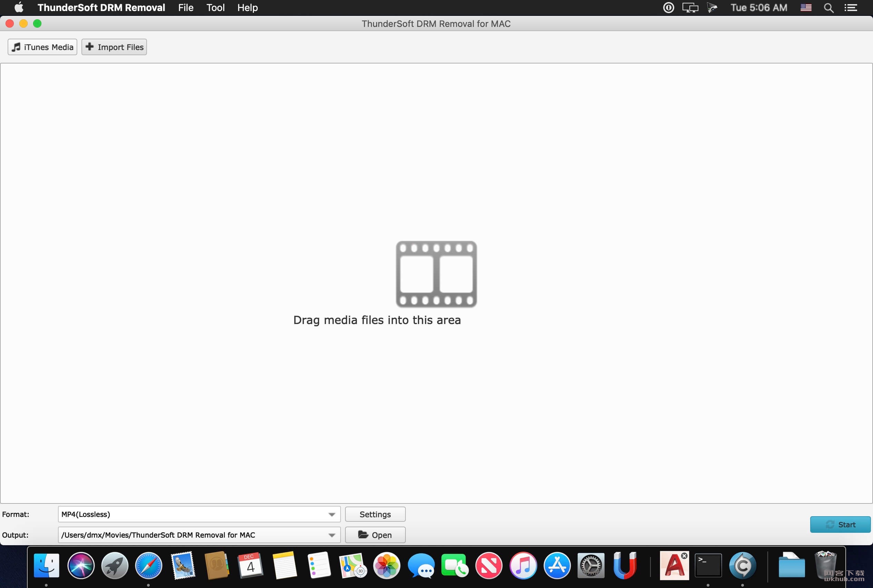Start the DRM removal conversion
This screenshot has width=873, height=588.
840,524
